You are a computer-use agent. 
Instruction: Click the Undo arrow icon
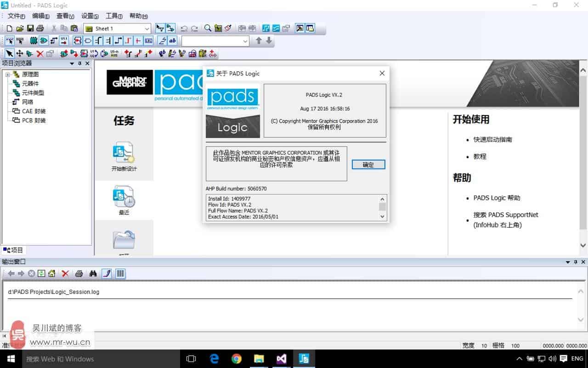[x=184, y=29]
